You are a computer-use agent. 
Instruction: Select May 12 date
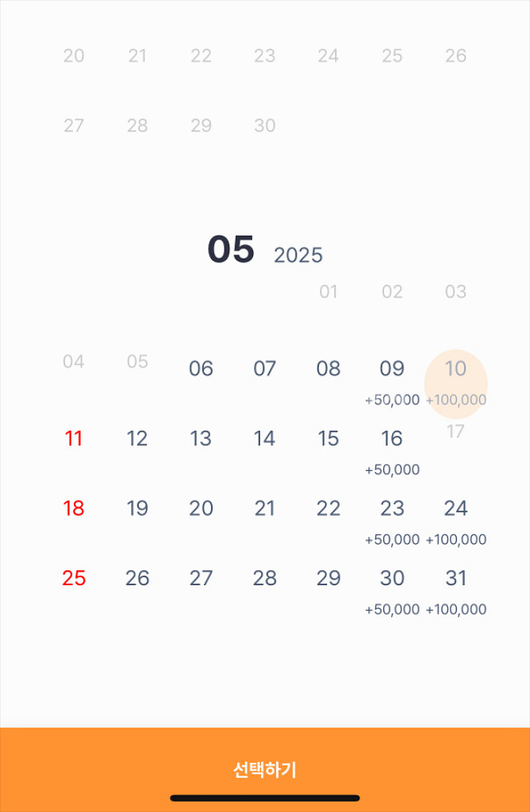[137, 439]
